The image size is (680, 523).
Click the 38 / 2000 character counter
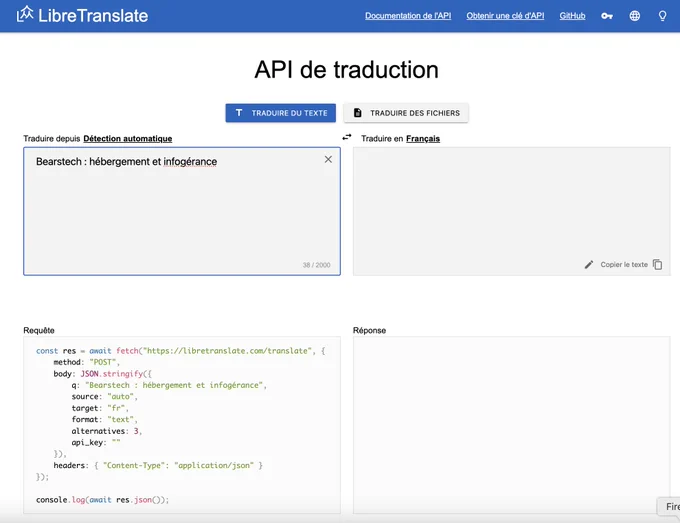pos(316,265)
